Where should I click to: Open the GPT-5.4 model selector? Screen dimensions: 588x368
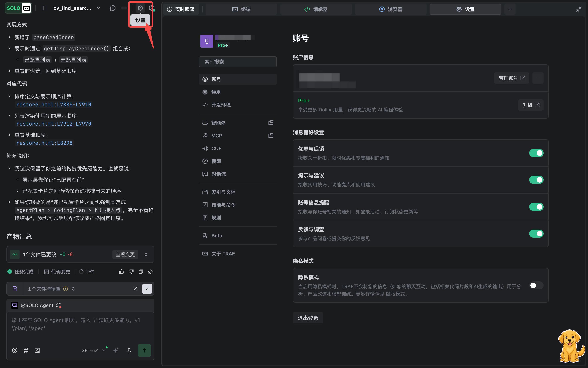93,350
